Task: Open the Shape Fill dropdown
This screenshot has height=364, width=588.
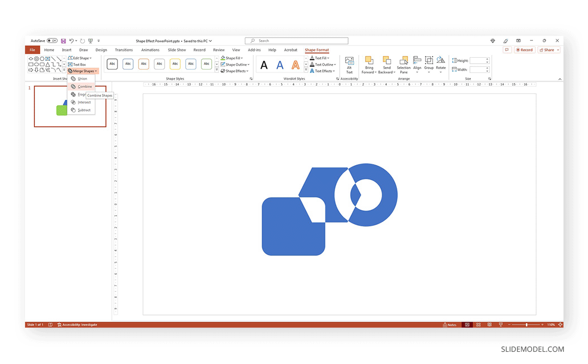Action: (x=232, y=57)
